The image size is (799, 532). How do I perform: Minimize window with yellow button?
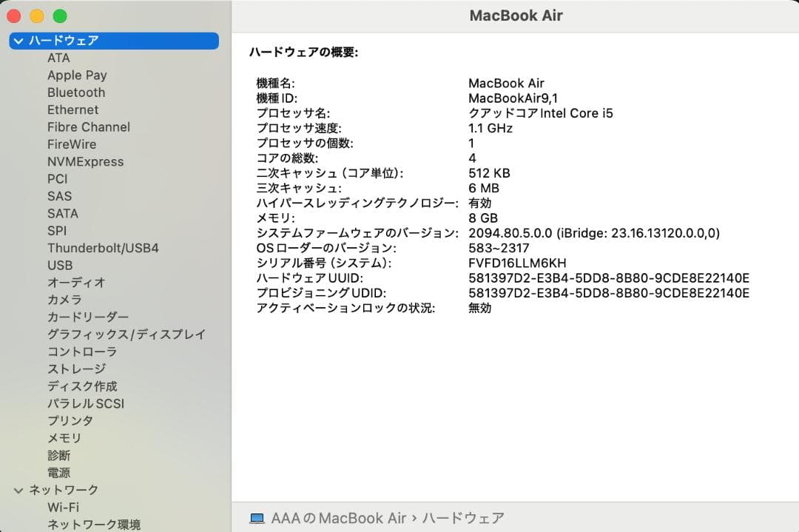click(37, 16)
